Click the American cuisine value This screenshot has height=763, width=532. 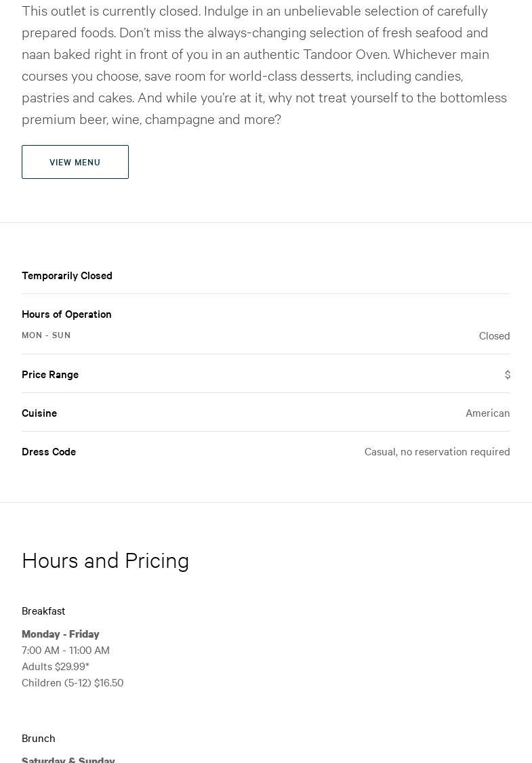point(487,413)
